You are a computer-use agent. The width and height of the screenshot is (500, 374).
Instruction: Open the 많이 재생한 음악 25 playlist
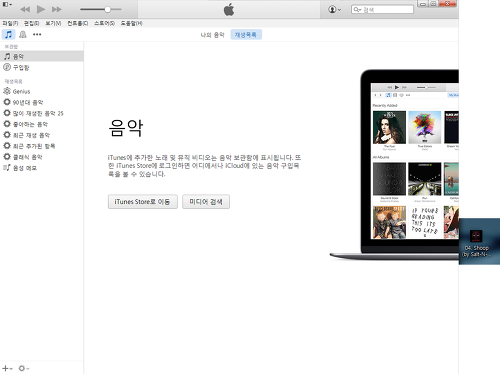coord(42,113)
